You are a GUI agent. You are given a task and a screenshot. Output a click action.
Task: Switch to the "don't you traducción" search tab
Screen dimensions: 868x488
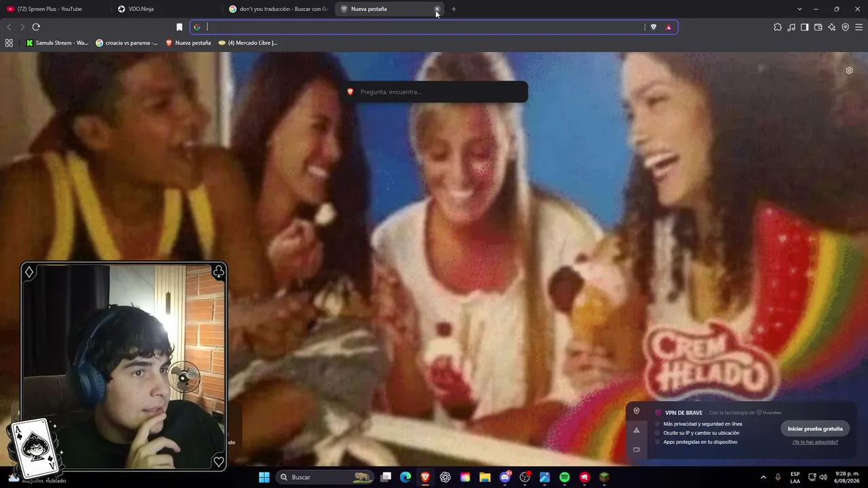(278, 9)
